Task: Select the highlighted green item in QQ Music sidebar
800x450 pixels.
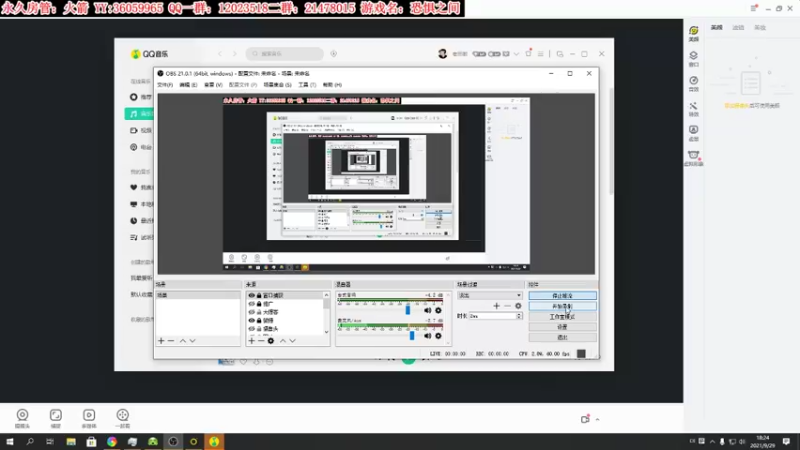Action: click(139, 114)
